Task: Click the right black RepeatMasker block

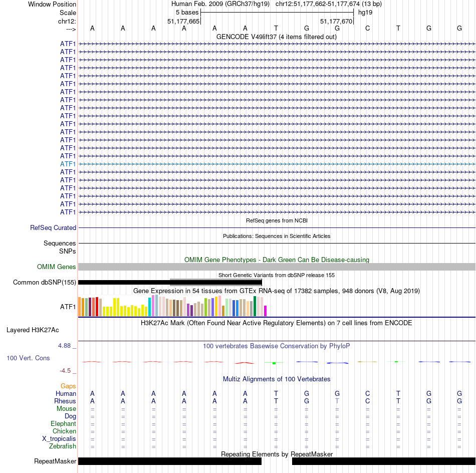Action: pyautogui.click(x=384, y=461)
